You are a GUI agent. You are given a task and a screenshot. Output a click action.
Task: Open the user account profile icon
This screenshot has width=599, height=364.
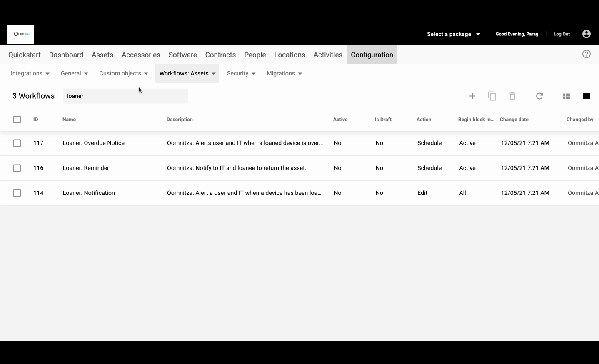click(586, 34)
